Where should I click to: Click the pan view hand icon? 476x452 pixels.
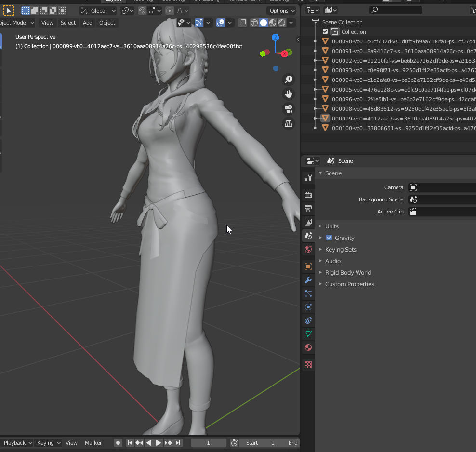289,94
